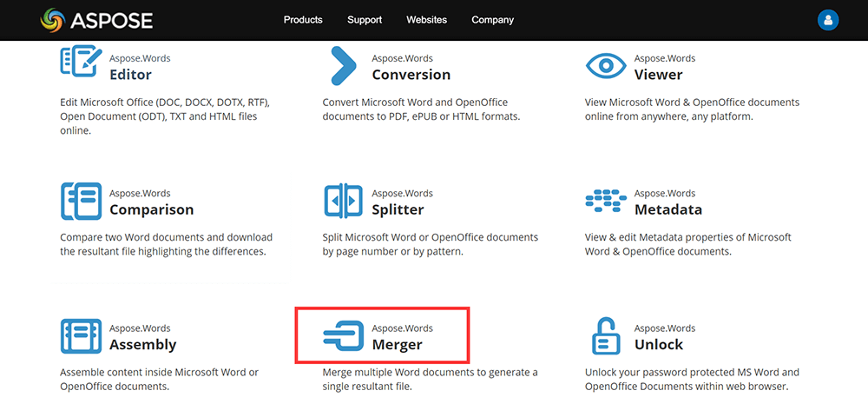Click the Assembly document icon
This screenshot has height=404, width=868.
(x=81, y=336)
